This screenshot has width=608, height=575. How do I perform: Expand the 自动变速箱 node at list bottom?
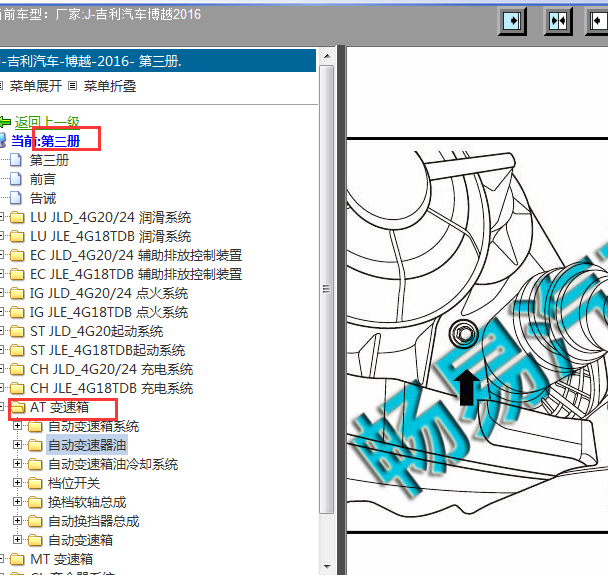tap(17, 540)
